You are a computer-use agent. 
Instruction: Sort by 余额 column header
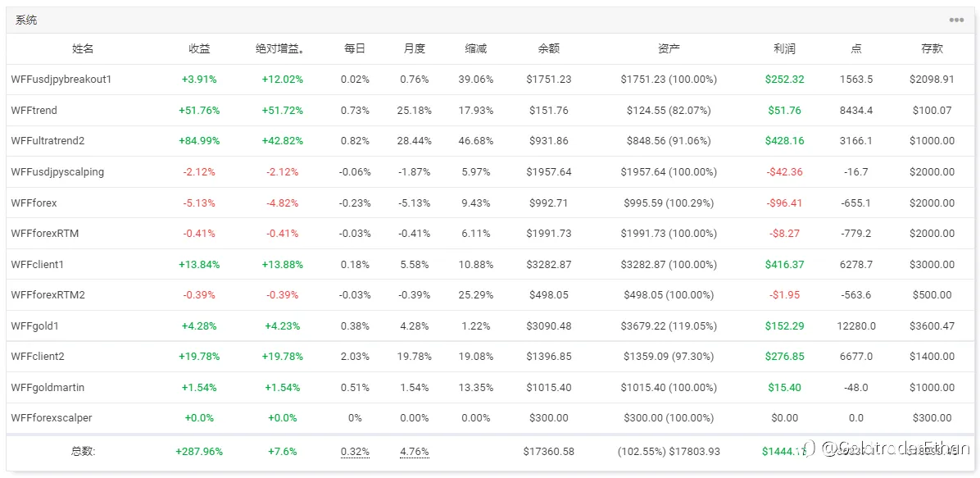pos(549,49)
